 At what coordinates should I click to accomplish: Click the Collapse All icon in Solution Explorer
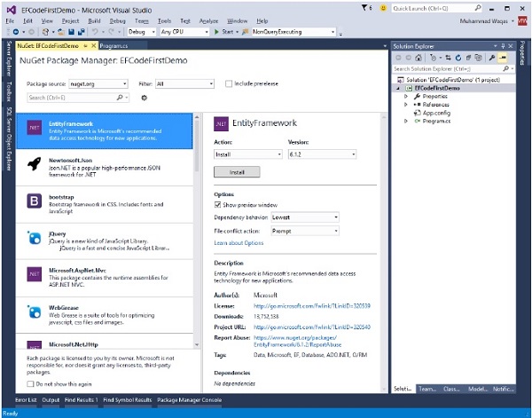(468, 58)
